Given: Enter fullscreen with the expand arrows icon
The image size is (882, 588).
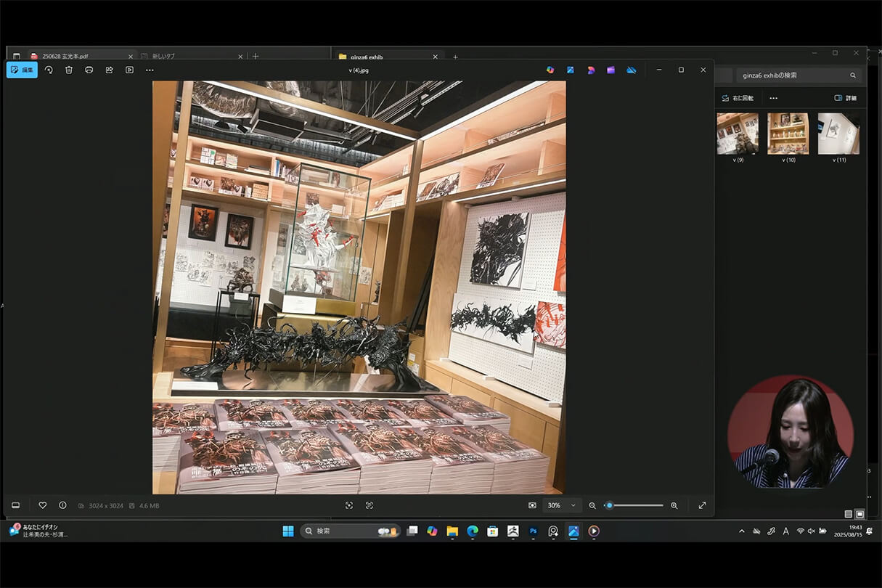Looking at the screenshot, I should 702,505.
